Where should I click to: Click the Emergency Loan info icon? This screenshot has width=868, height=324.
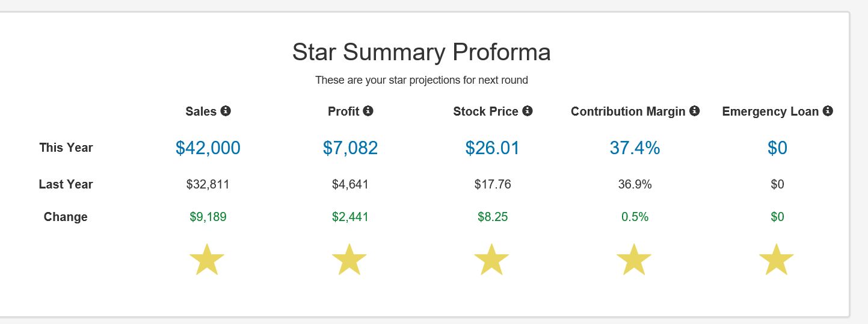click(828, 111)
